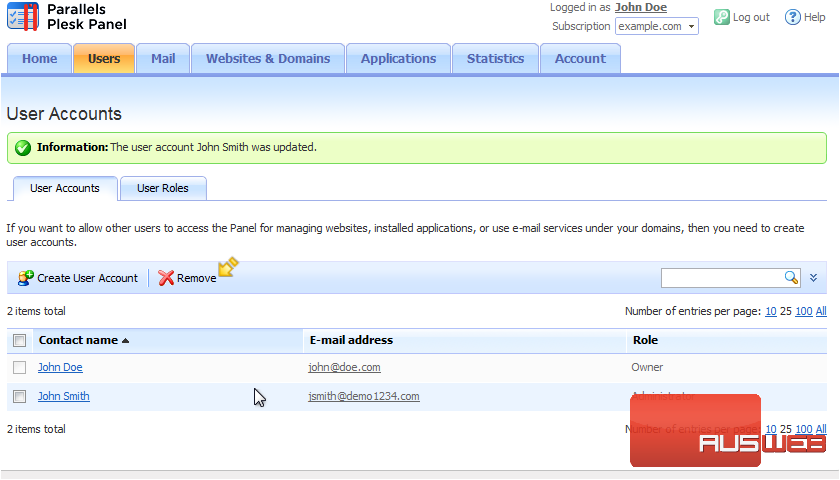The image size is (840, 480).
Task: Switch to the Applications tab
Action: click(399, 58)
